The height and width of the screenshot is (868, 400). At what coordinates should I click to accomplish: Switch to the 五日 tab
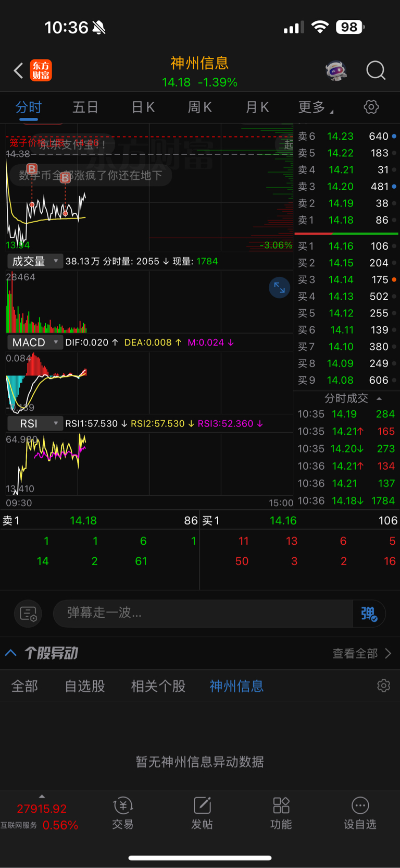85,107
